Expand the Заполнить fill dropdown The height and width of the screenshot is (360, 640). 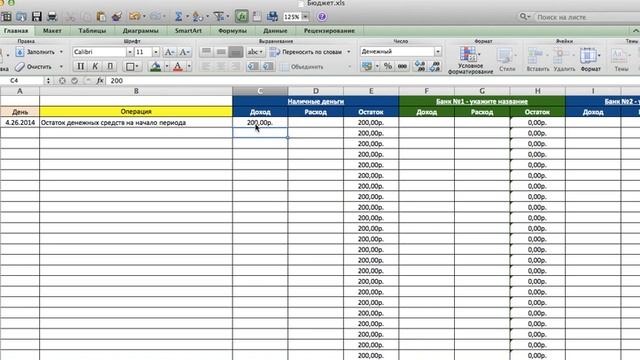61,52
